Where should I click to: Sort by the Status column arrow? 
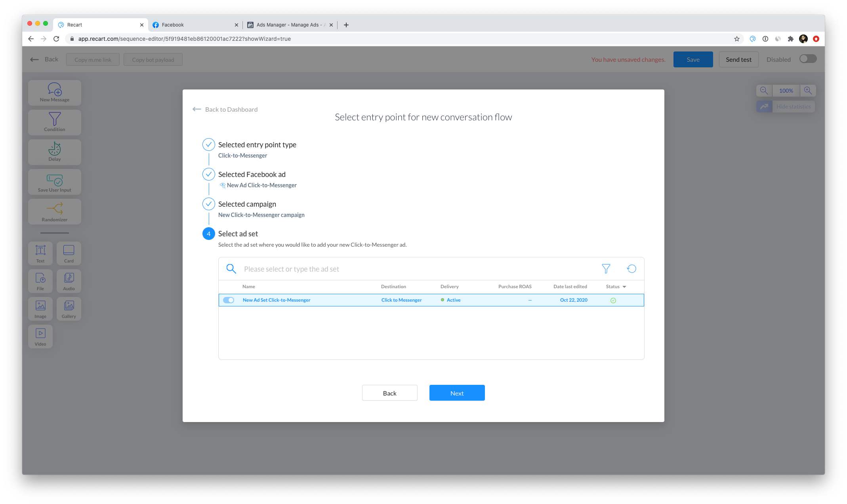[624, 287]
